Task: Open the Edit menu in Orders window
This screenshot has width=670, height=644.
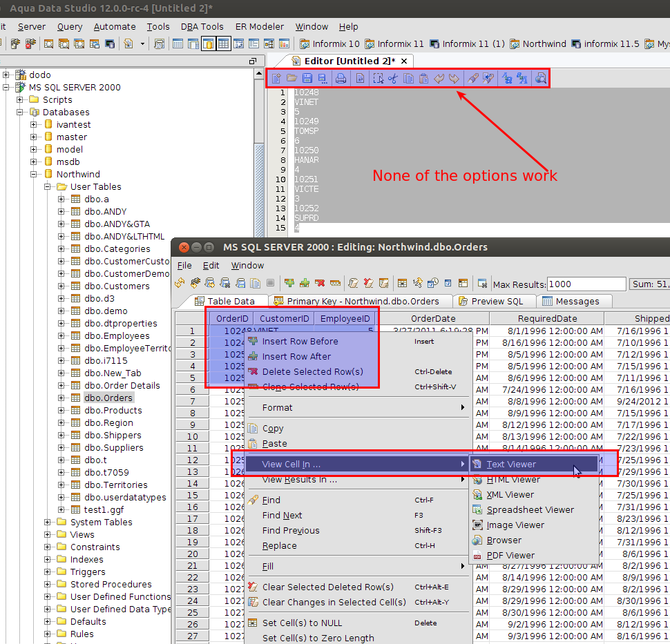Action: pyautogui.click(x=211, y=265)
